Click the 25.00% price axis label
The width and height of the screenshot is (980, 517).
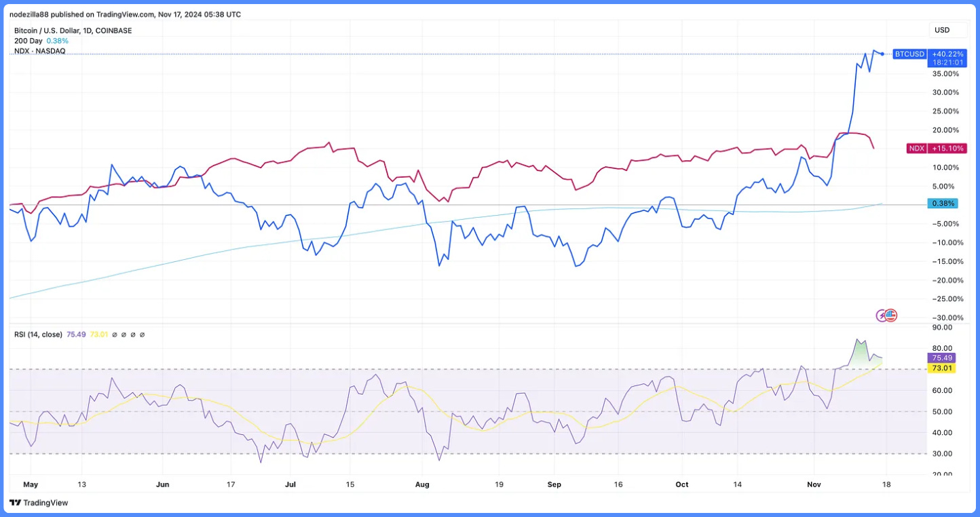click(947, 111)
